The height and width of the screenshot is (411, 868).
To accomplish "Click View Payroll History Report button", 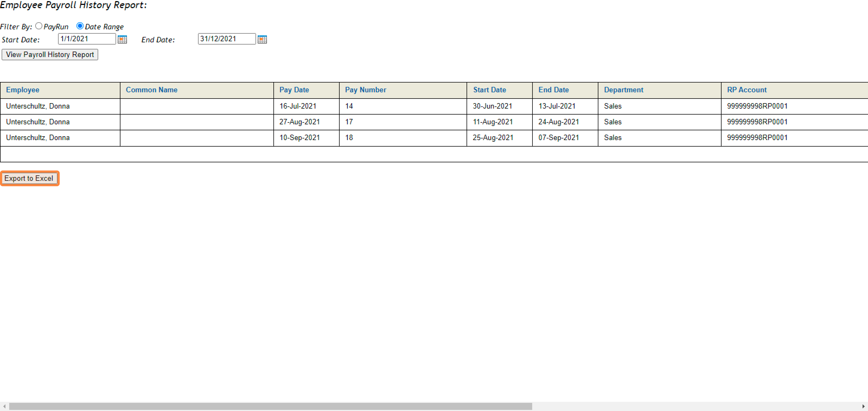I will [50, 55].
